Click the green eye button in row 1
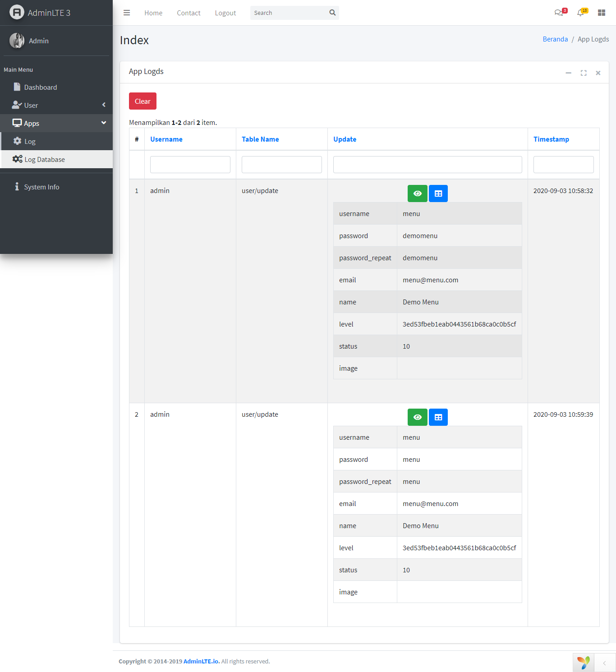Screen dimensions: 616x672 pyautogui.click(x=418, y=193)
